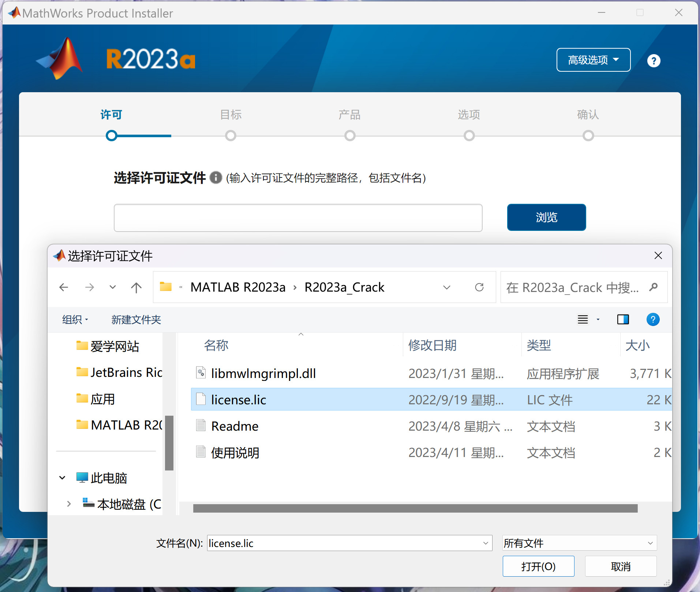Expand the 本地磁盘 (C tree node
The image size is (700, 592).
click(x=69, y=504)
